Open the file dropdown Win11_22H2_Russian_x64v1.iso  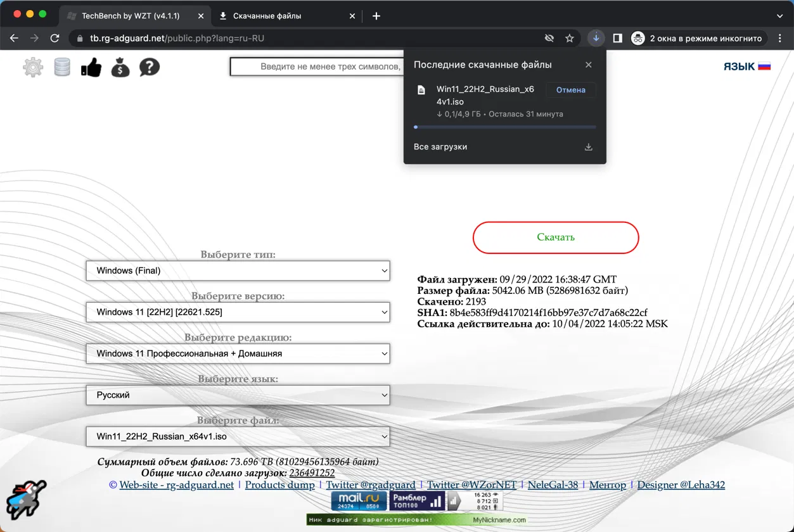point(238,436)
